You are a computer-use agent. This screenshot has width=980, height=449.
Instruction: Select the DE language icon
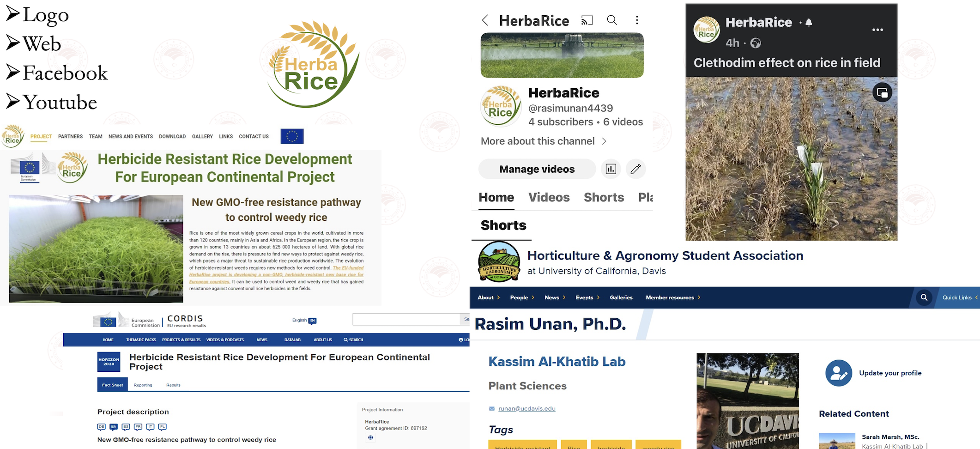pyautogui.click(x=102, y=427)
